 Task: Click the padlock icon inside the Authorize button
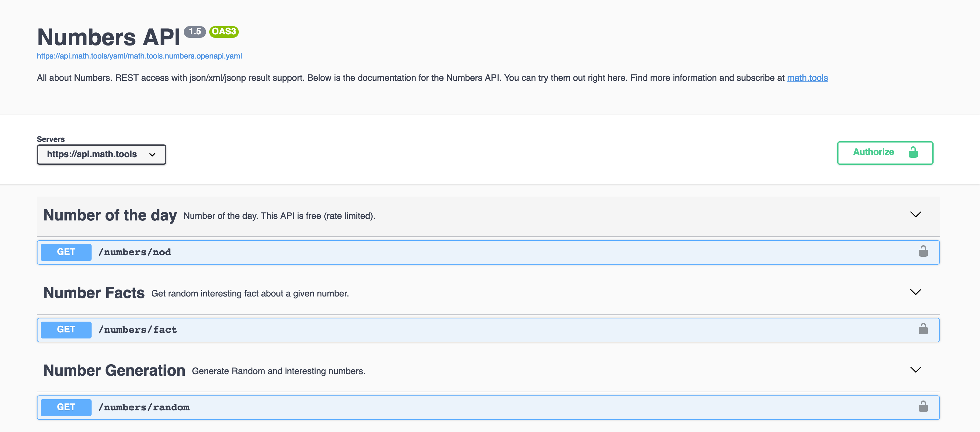click(913, 152)
